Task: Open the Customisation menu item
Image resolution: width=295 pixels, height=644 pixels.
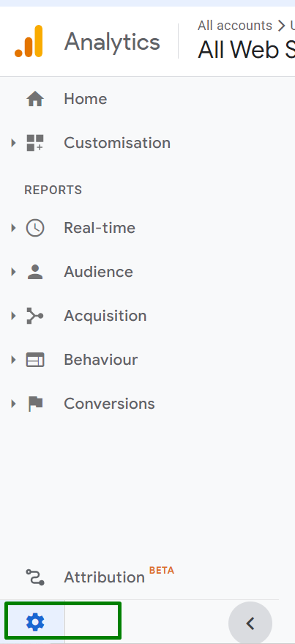Action: coord(117,143)
